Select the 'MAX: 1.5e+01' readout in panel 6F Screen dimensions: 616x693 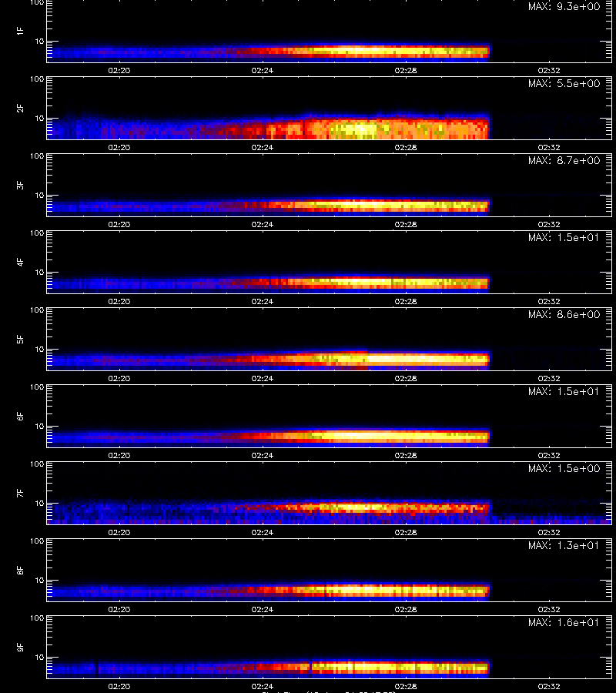click(x=564, y=392)
